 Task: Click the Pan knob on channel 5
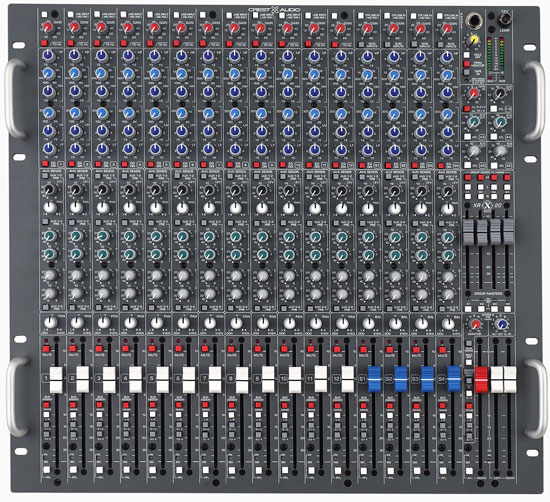pos(157,323)
